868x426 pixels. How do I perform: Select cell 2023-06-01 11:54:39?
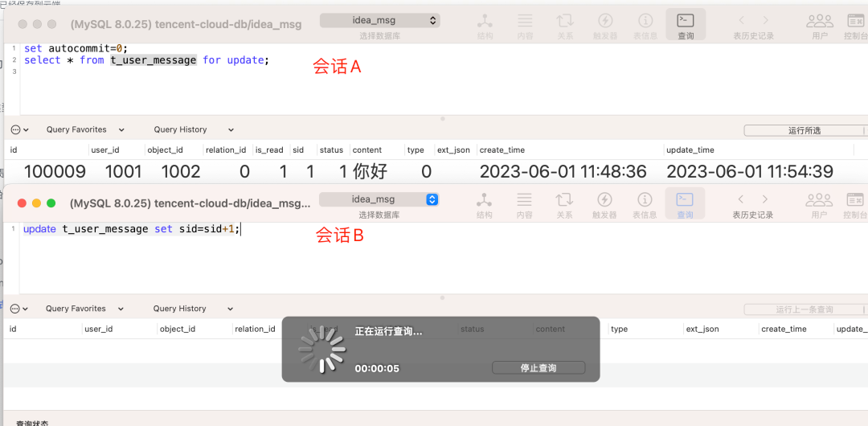pyautogui.click(x=750, y=172)
